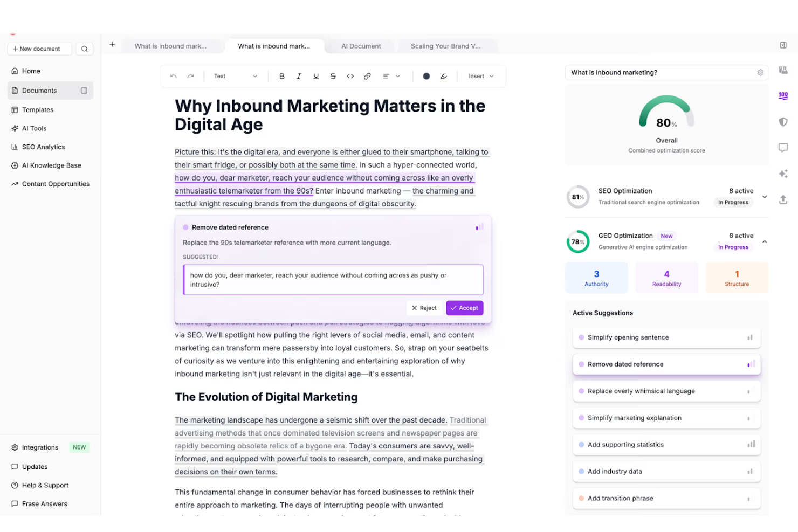
Task: Open Content Opportunities in the sidebar
Action: click(50, 184)
